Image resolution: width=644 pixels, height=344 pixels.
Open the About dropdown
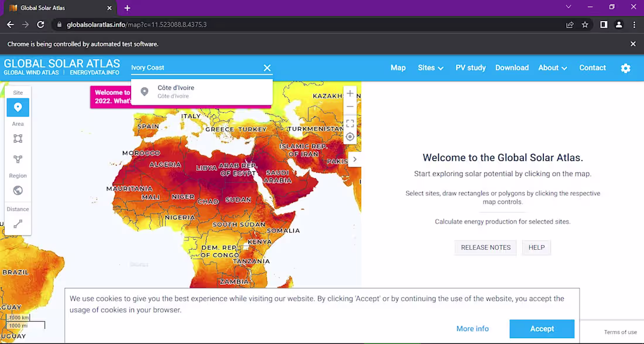tap(551, 68)
